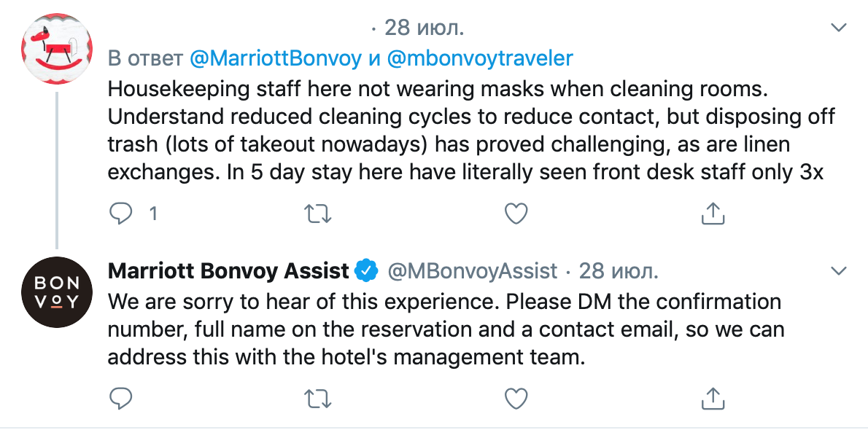Open more options on the first tweet
The height and width of the screenshot is (430, 868).
[840, 28]
